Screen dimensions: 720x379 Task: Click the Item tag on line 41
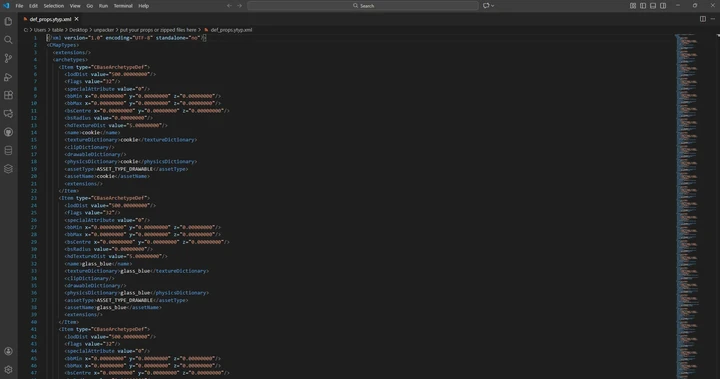pyautogui.click(x=68, y=329)
